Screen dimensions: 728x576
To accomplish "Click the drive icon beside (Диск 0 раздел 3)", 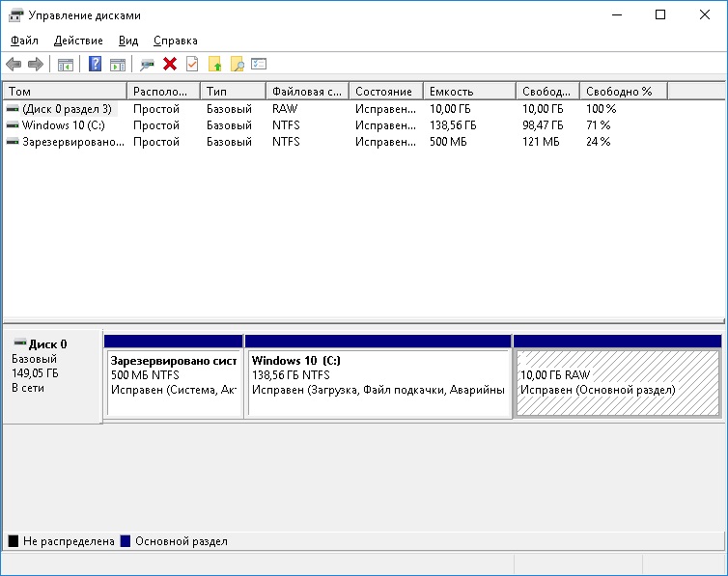I will pyautogui.click(x=13, y=109).
